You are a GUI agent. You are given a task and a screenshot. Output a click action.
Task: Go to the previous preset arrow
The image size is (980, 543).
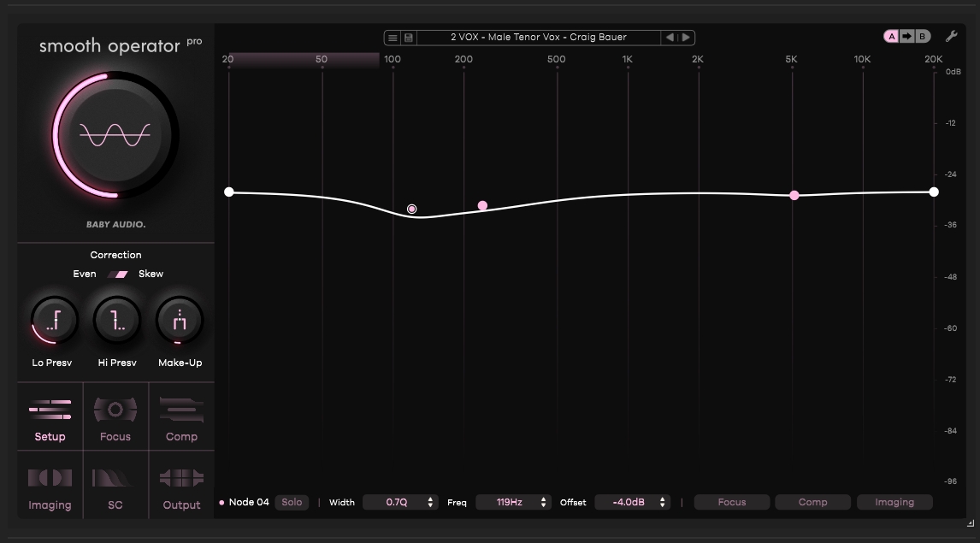point(670,38)
